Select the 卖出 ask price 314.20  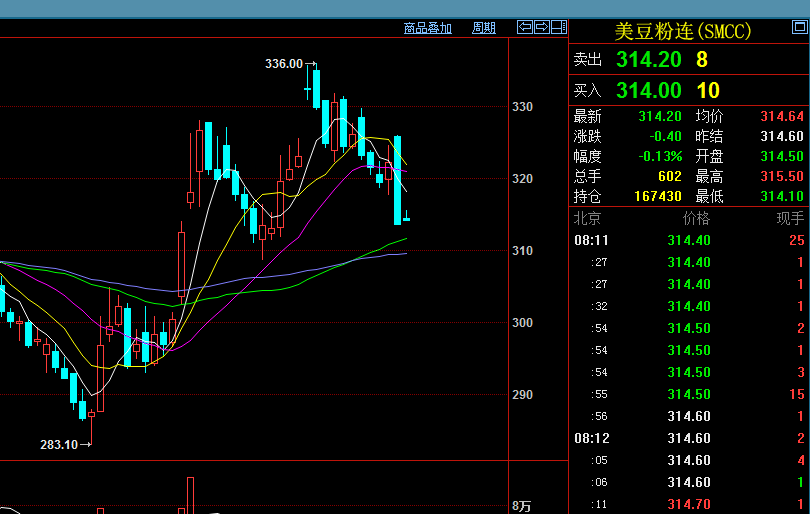coord(647,60)
